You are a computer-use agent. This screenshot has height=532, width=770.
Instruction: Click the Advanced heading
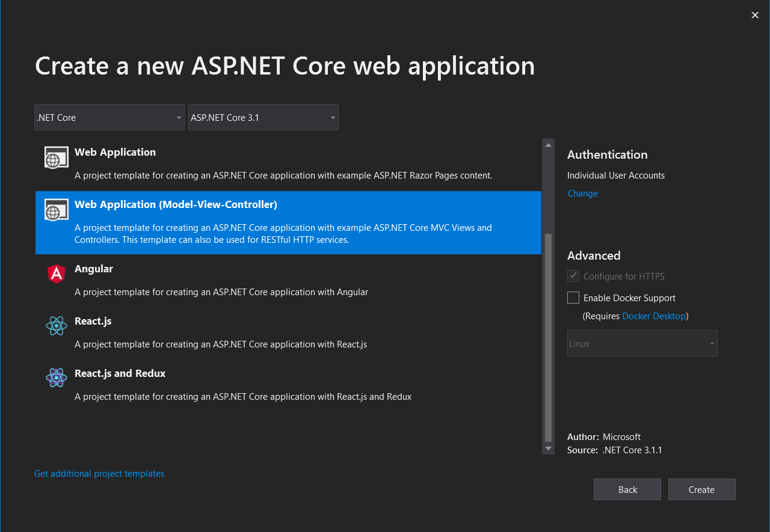(x=594, y=255)
